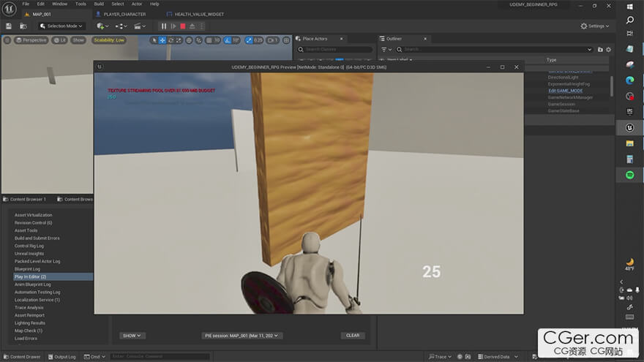Toggle surface snapping icon
This screenshot has height=362, width=644.
pyautogui.click(x=199, y=40)
